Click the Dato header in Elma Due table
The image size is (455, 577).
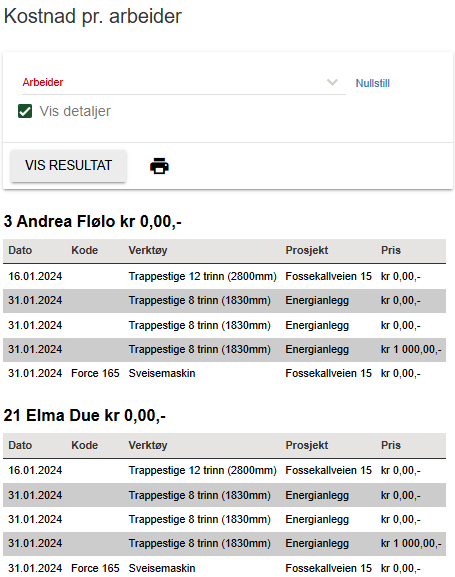coord(20,445)
